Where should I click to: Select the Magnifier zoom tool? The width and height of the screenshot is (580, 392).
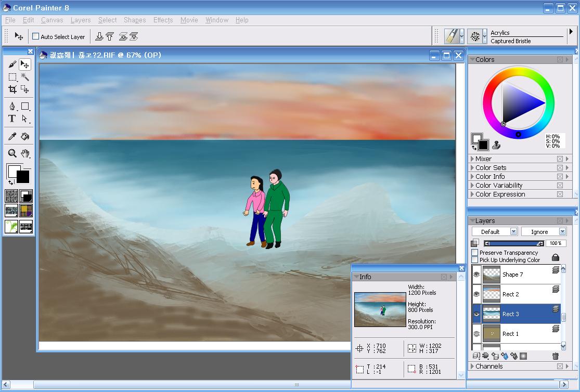pyautogui.click(x=12, y=153)
